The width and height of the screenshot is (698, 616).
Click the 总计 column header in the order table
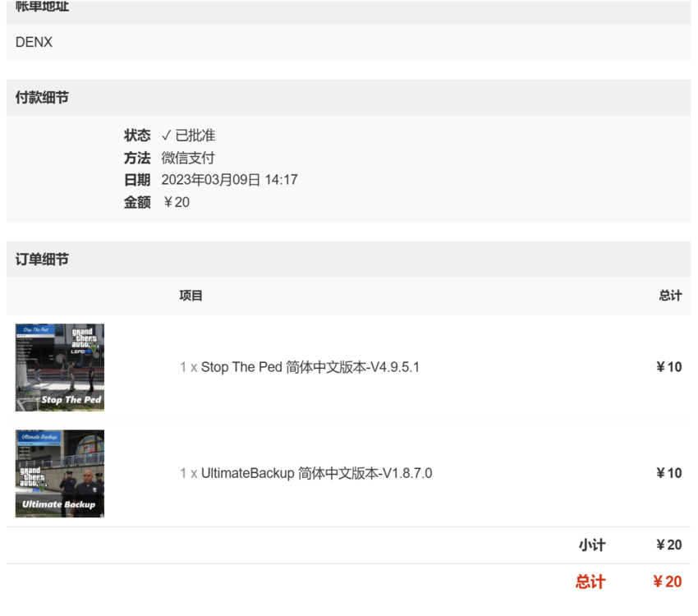point(669,296)
